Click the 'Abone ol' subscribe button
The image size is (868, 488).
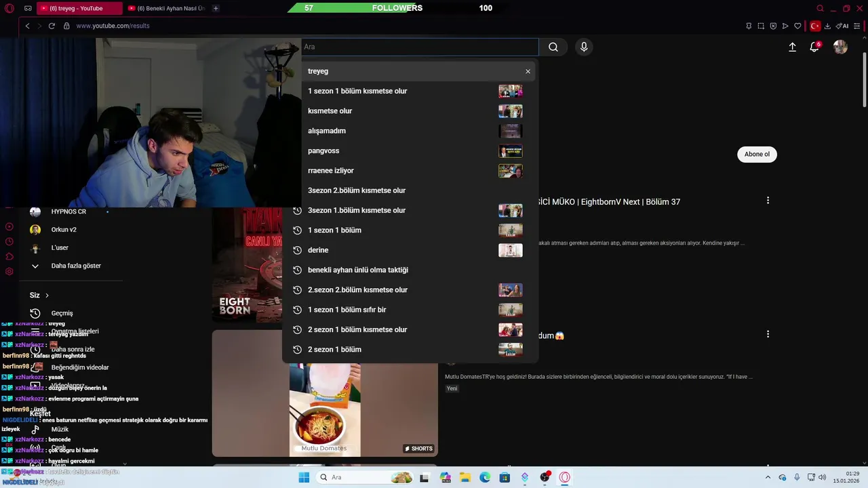click(757, 154)
